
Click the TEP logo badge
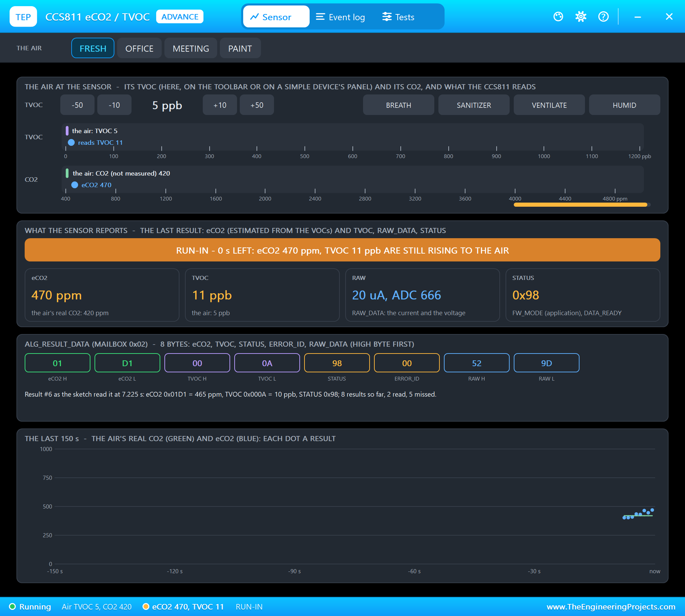click(23, 16)
